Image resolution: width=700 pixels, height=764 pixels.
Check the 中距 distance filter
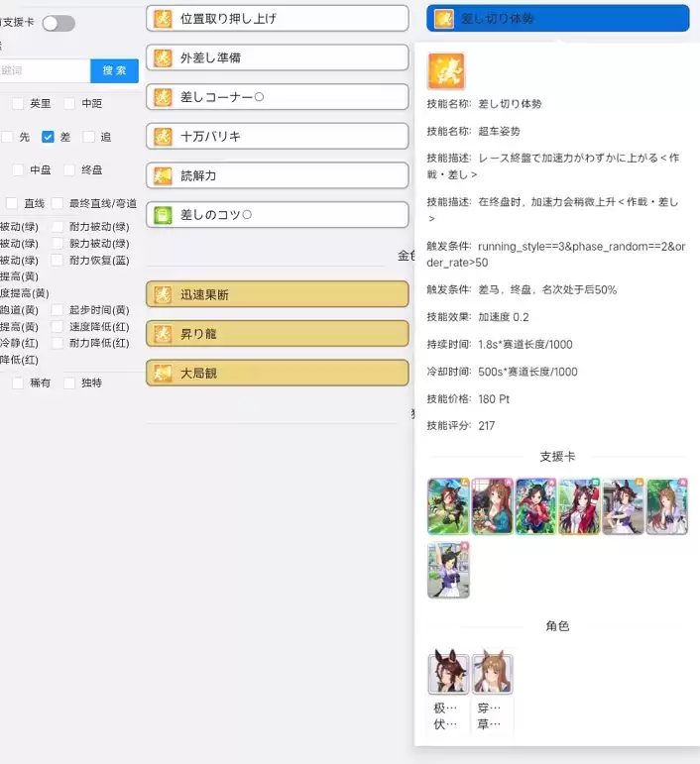coord(69,104)
